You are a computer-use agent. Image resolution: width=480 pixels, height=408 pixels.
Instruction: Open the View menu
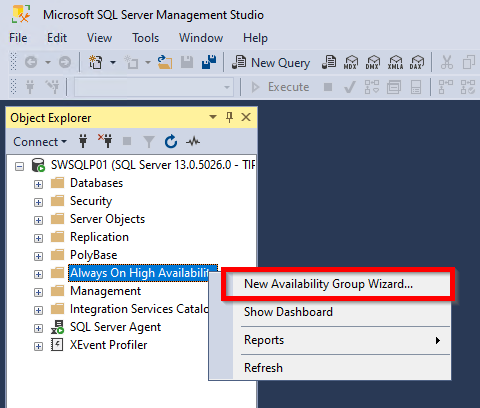(x=99, y=38)
